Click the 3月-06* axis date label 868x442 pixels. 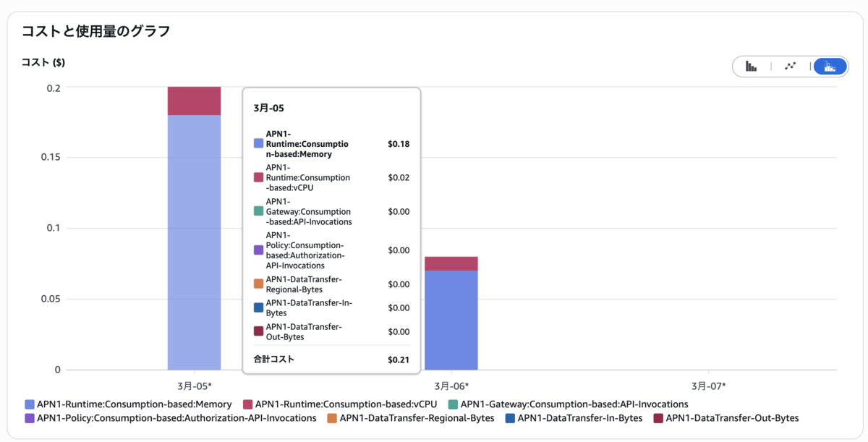coord(451,386)
